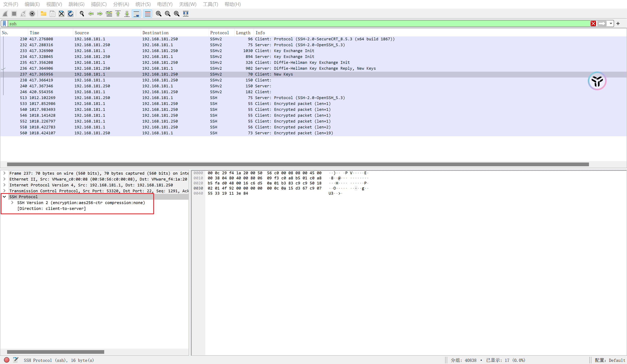The width and height of the screenshot is (627, 364).
Task: Add a filter button with the plus sign
Action: coord(618,23)
